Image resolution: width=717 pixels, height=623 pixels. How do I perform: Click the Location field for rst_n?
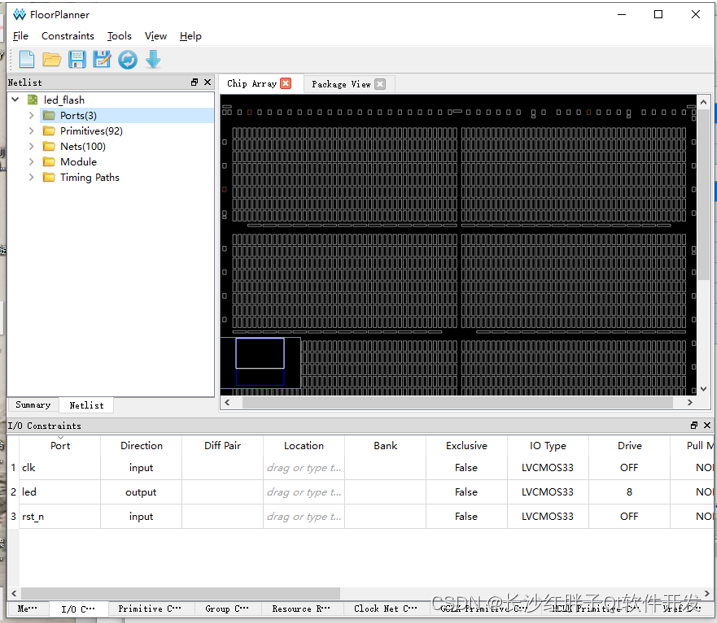click(304, 516)
